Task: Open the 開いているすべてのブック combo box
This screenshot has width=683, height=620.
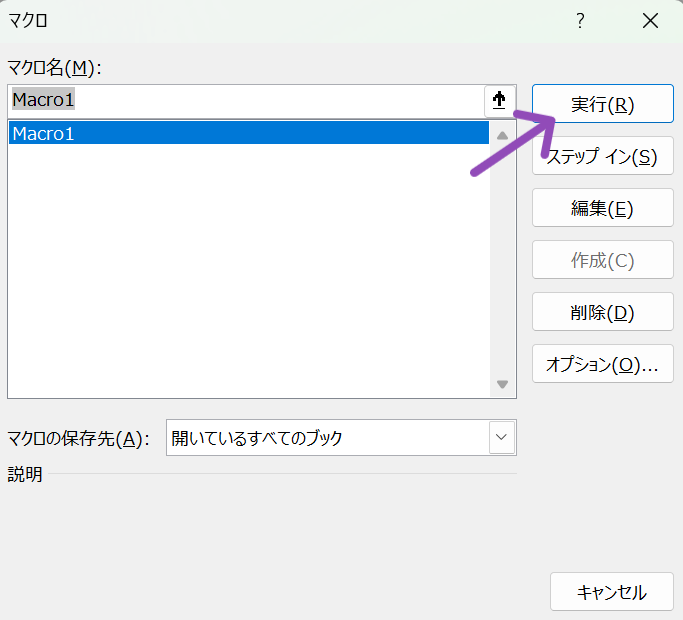Action: tap(341, 437)
